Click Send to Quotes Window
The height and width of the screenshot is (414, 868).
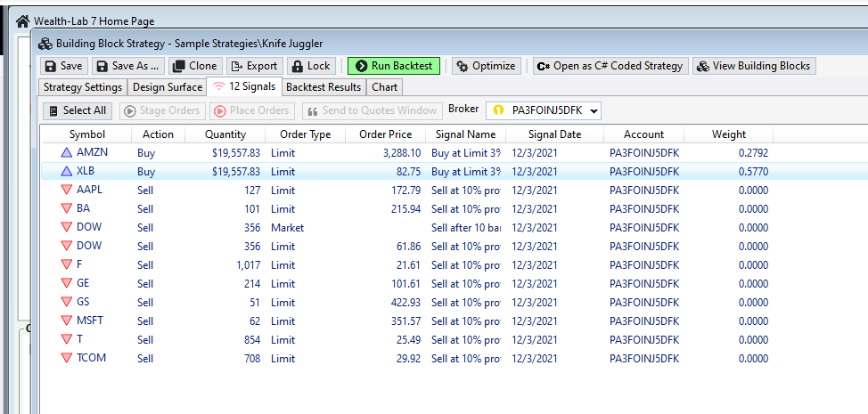(x=373, y=110)
